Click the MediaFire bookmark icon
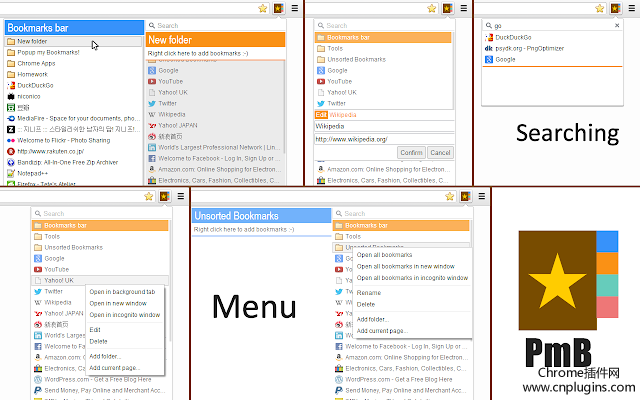The width and height of the screenshot is (640, 400). (x=11, y=118)
